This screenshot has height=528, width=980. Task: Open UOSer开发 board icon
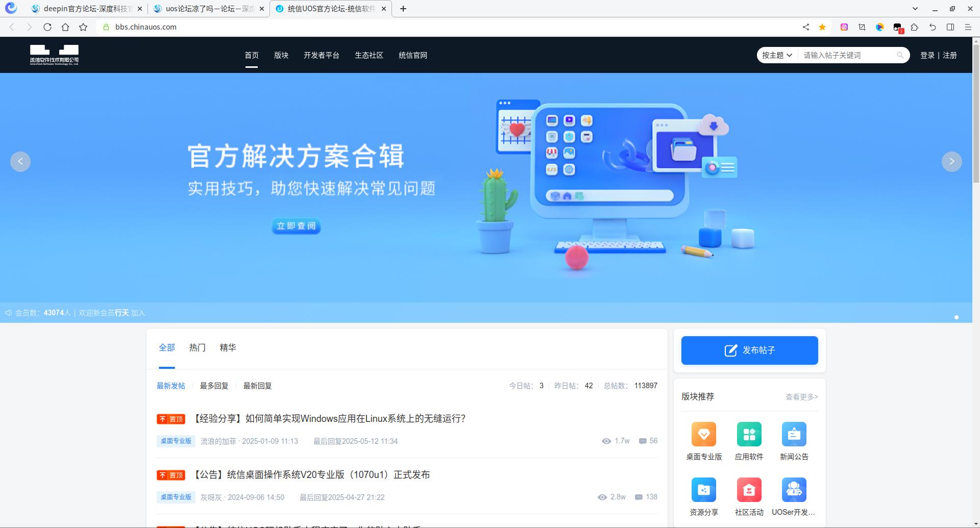click(794, 490)
